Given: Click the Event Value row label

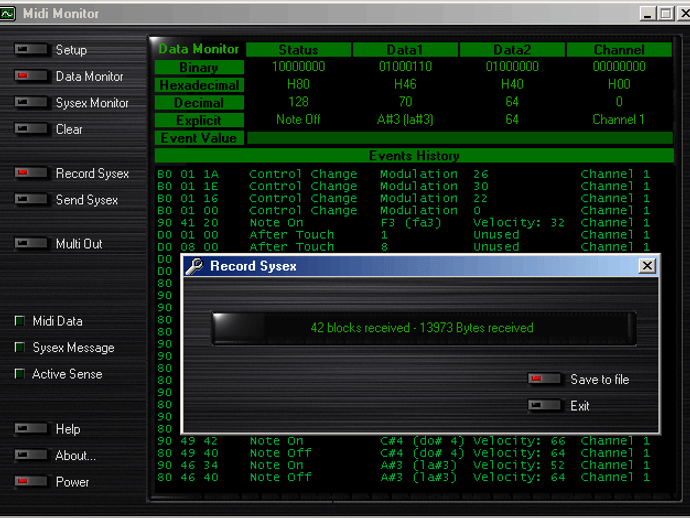Looking at the screenshot, I should (x=199, y=138).
